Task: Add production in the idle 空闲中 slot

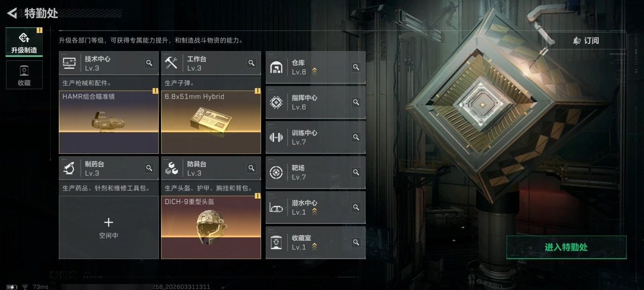Action: pos(109,227)
